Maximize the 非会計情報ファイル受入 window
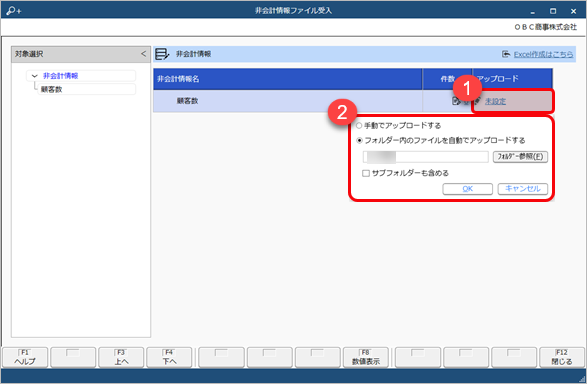Image resolution: width=587 pixels, height=384 pixels. [553, 11]
